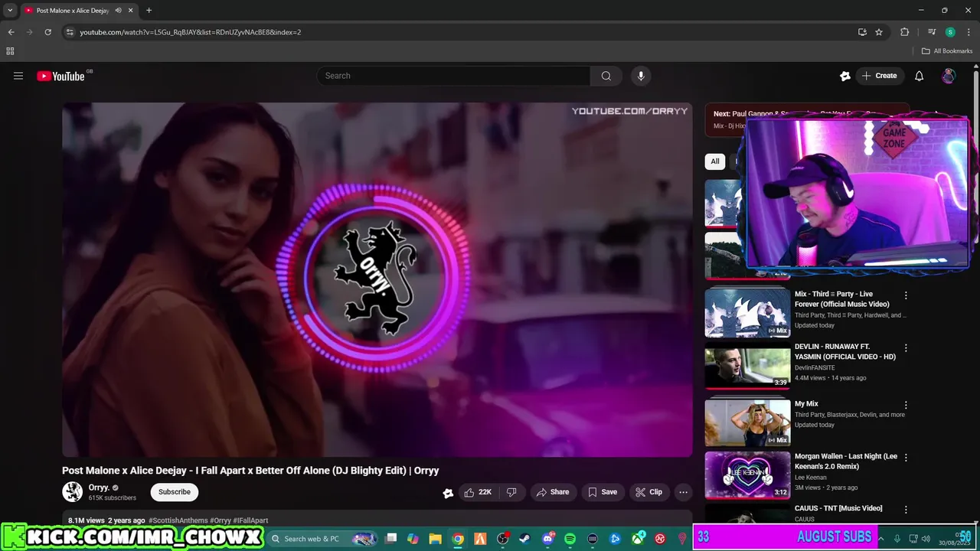Image resolution: width=980 pixels, height=551 pixels.
Task: Open options for CAUUS TNT video
Action: 906,510
